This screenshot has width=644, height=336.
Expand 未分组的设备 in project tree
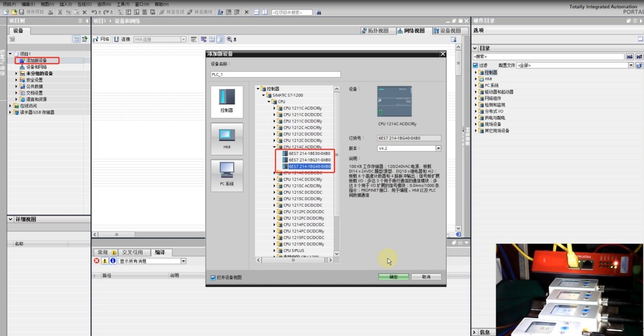coord(16,74)
